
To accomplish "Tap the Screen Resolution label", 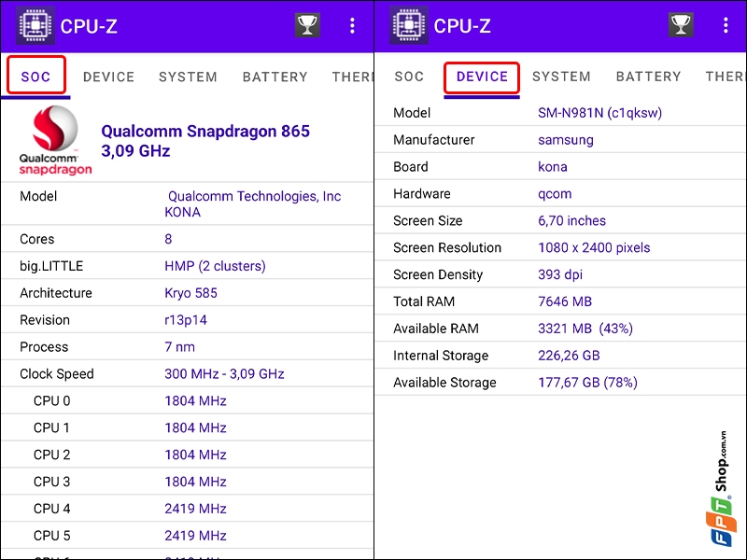I will (x=447, y=247).
